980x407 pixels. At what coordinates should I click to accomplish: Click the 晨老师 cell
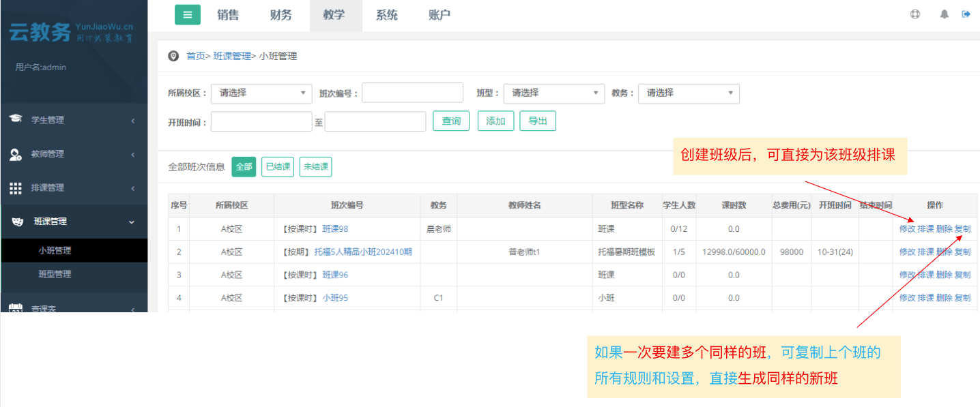click(439, 229)
